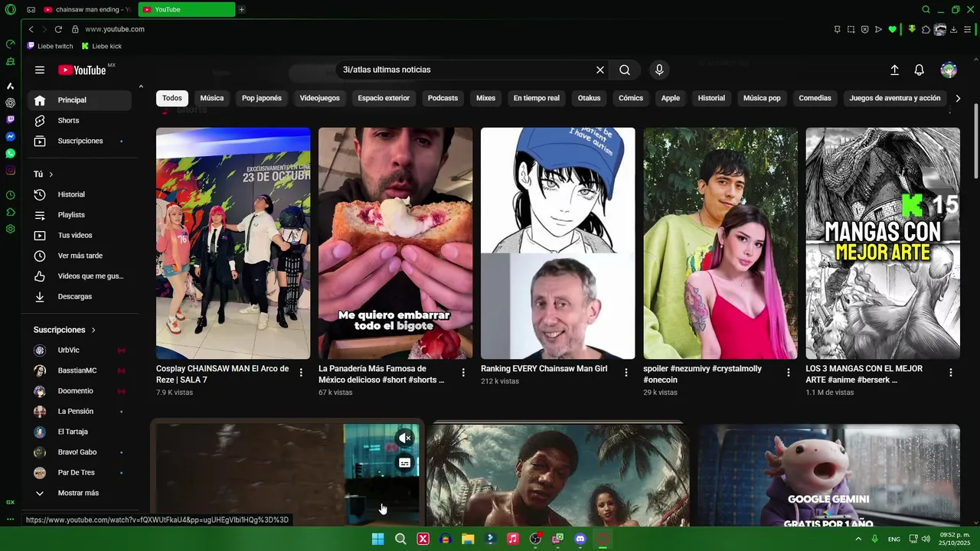Expand the Suscripciones section header
Image resolution: width=980 pixels, height=551 pixels.
point(64,330)
